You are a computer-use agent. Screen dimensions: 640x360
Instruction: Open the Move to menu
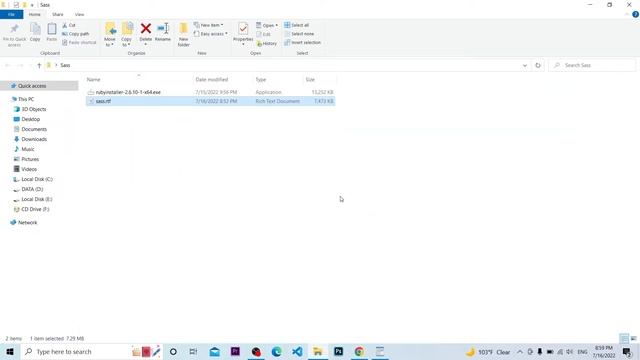point(110,35)
